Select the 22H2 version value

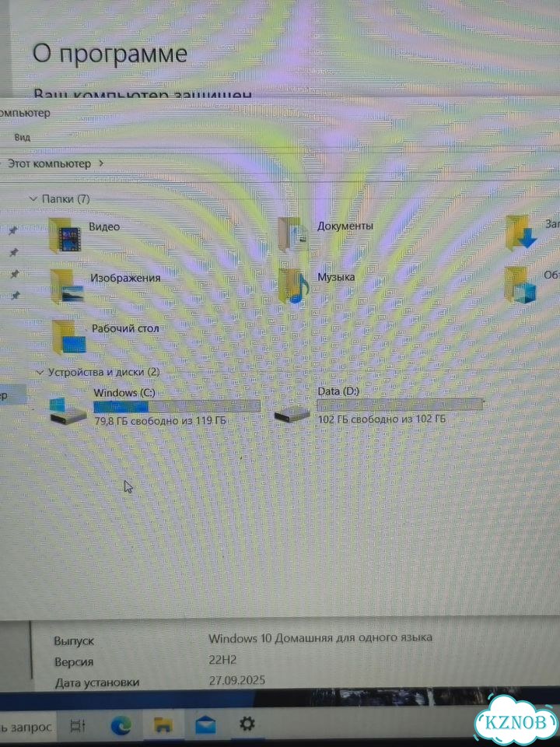(x=223, y=660)
